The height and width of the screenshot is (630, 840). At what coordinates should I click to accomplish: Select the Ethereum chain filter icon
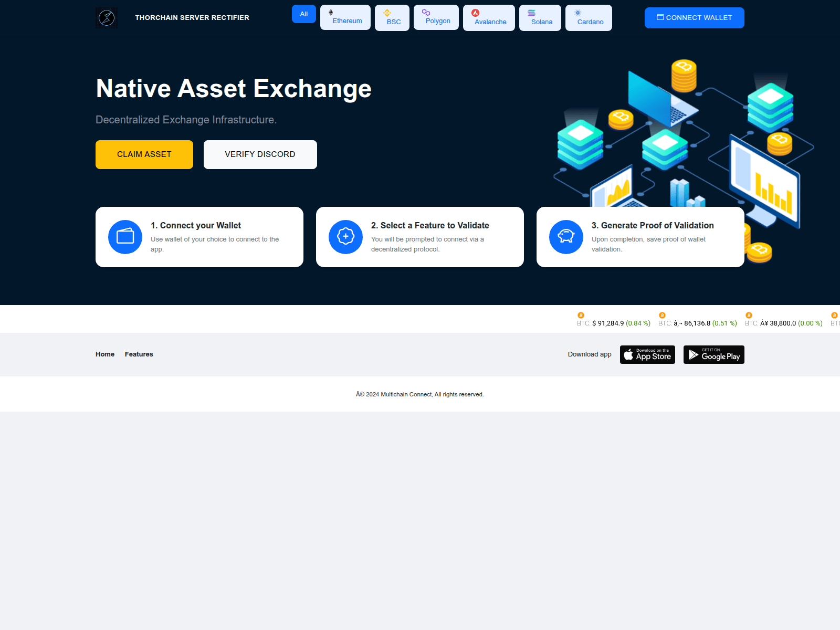tap(331, 13)
